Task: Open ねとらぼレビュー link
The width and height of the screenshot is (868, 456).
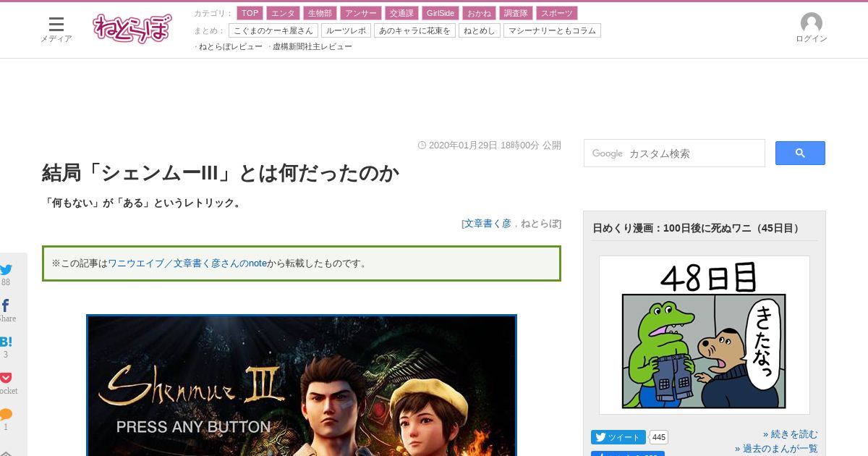Action: click(x=231, y=46)
